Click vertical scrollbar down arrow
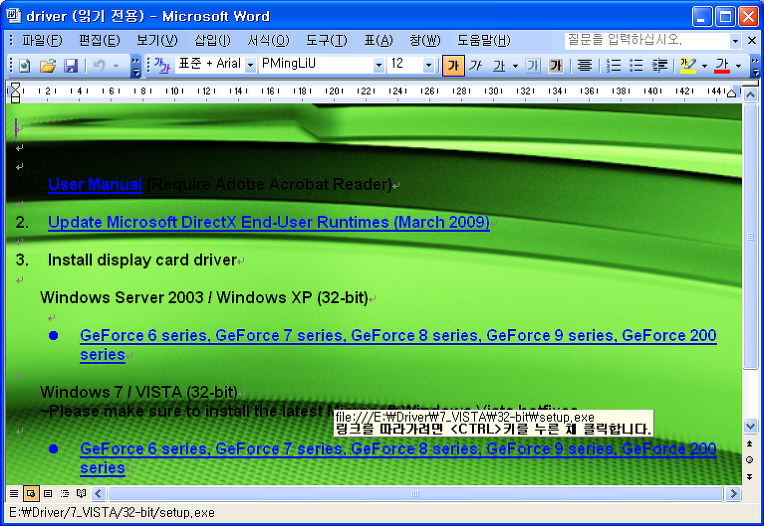The height and width of the screenshot is (526, 764). [x=750, y=427]
